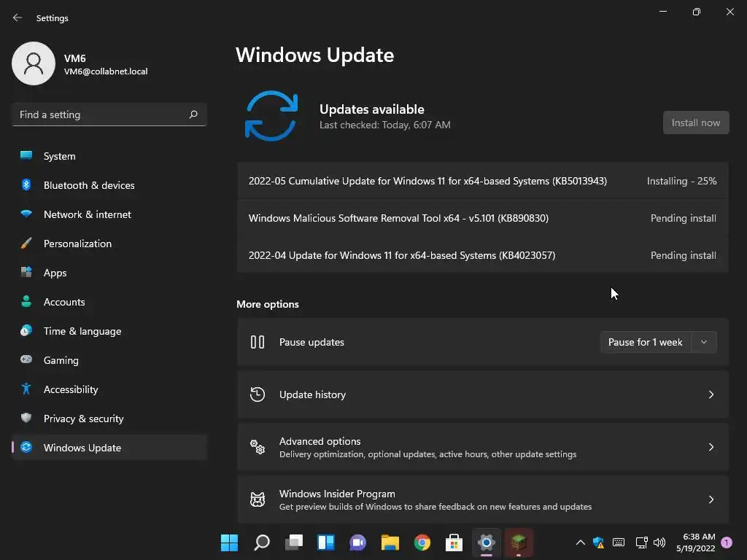Expand Advanced options with its chevron
Viewport: 747px width, 560px height.
pyautogui.click(x=711, y=447)
